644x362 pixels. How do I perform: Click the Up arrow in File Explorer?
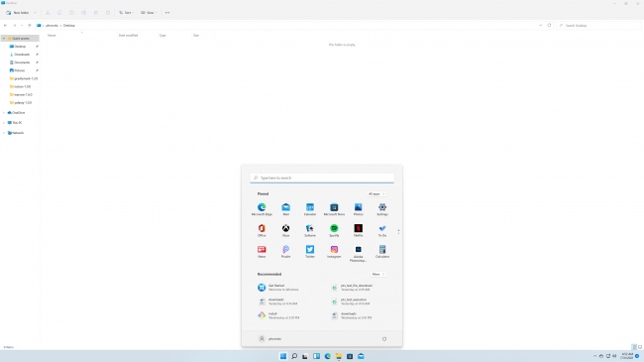[29, 26]
